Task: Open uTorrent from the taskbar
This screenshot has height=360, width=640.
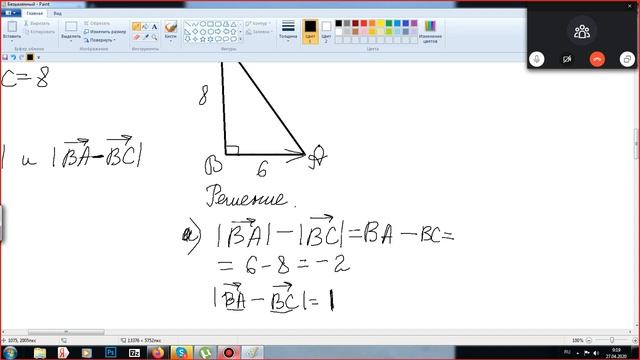Action: [205, 353]
